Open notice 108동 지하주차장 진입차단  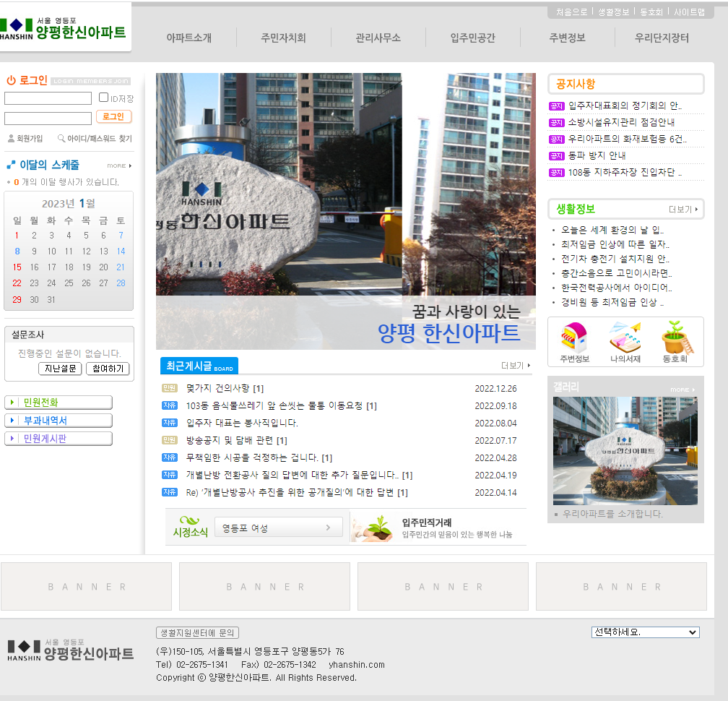(x=625, y=172)
